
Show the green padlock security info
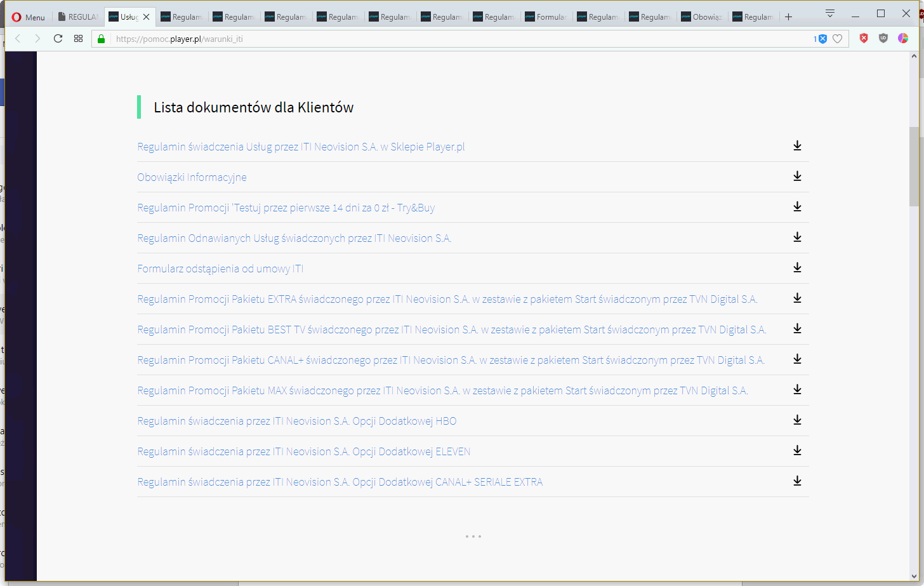point(100,39)
